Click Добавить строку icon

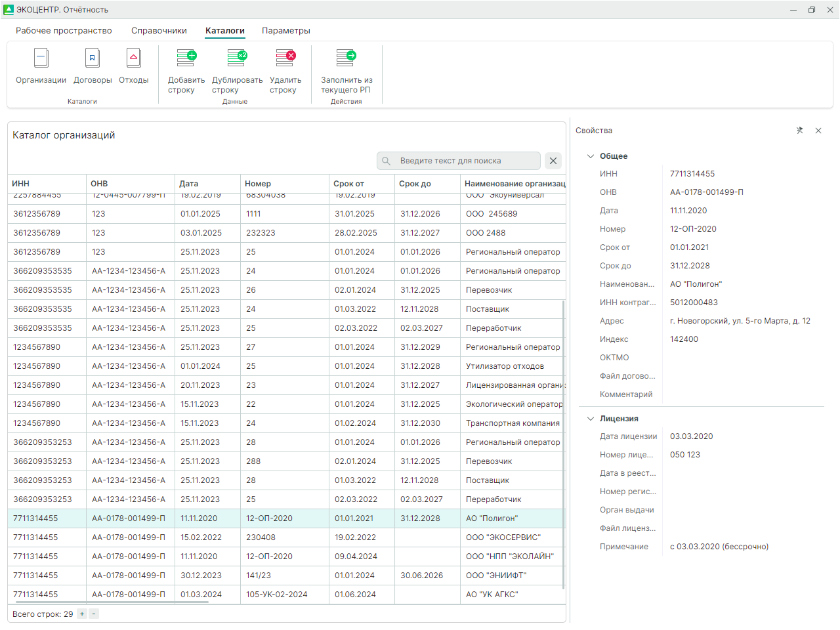pos(186,58)
